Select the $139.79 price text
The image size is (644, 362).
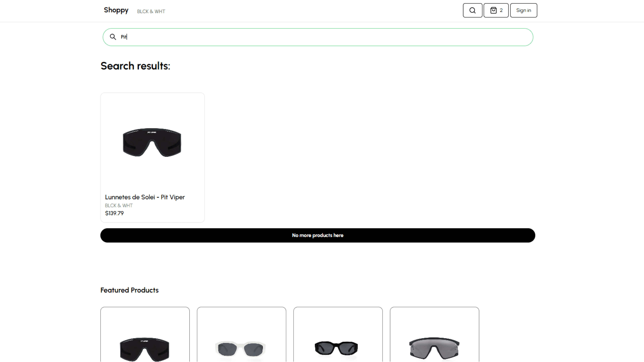[114, 213]
